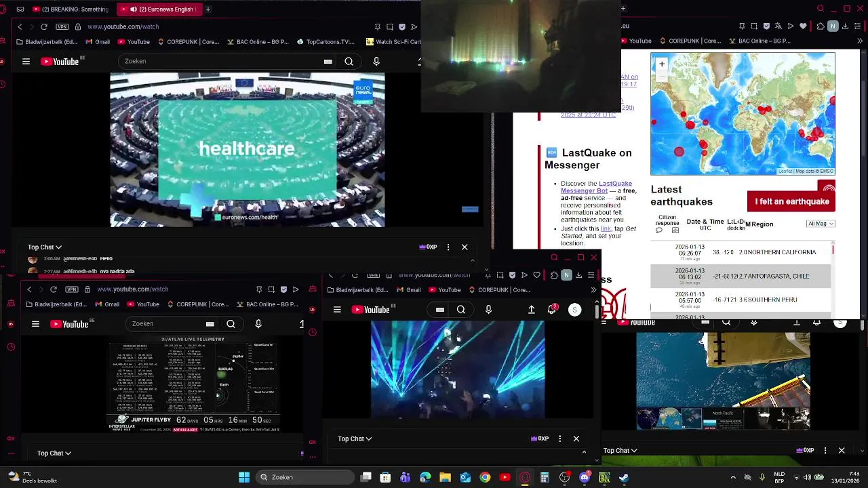Open YouTube guide menu in Euronews window
This screenshot has width=868, height=488.
26,62
